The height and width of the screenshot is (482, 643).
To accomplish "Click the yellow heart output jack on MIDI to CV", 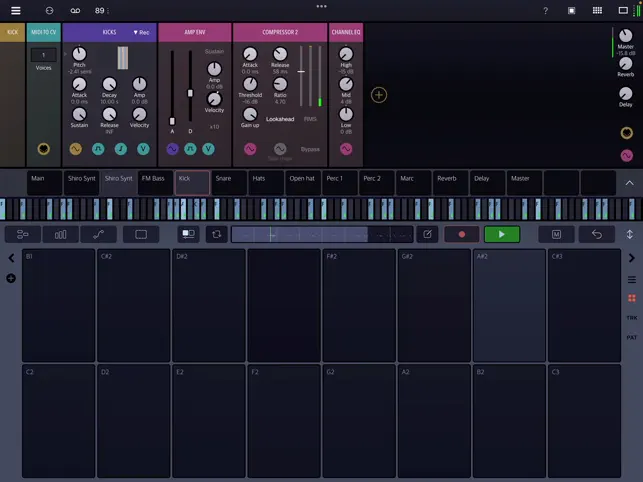I will coord(43,148).
